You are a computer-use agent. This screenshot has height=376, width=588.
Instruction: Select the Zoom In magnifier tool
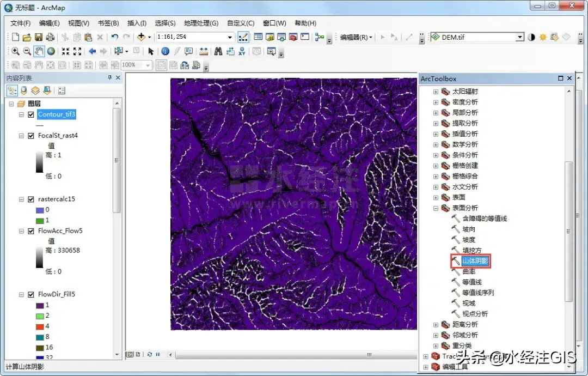[x=15, y=51]
